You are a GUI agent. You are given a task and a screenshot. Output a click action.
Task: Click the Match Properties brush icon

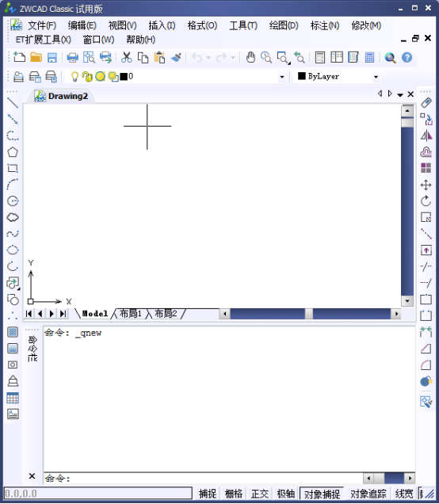(x=176, y=58)
